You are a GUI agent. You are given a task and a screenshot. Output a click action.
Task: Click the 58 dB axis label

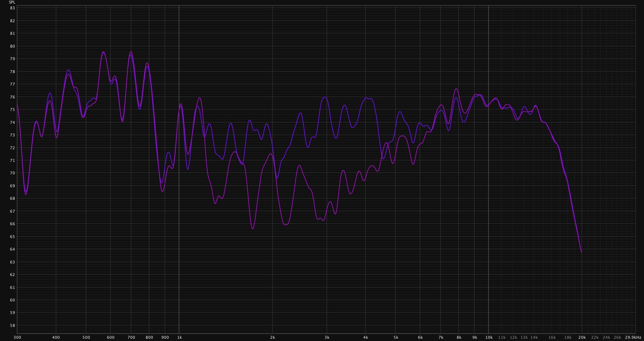13,326
